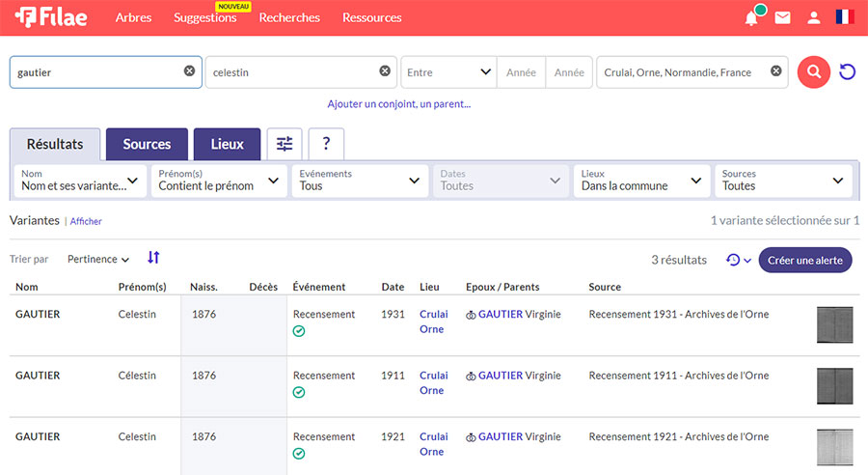Open the messages envelope icon

(x=782, y=17)
